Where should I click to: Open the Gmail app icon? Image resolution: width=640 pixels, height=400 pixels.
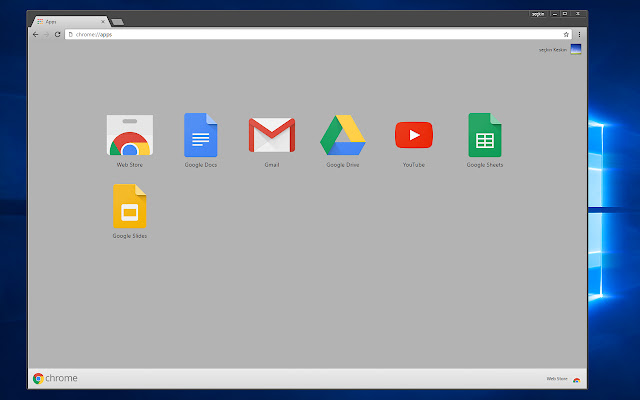click(272, 135)
